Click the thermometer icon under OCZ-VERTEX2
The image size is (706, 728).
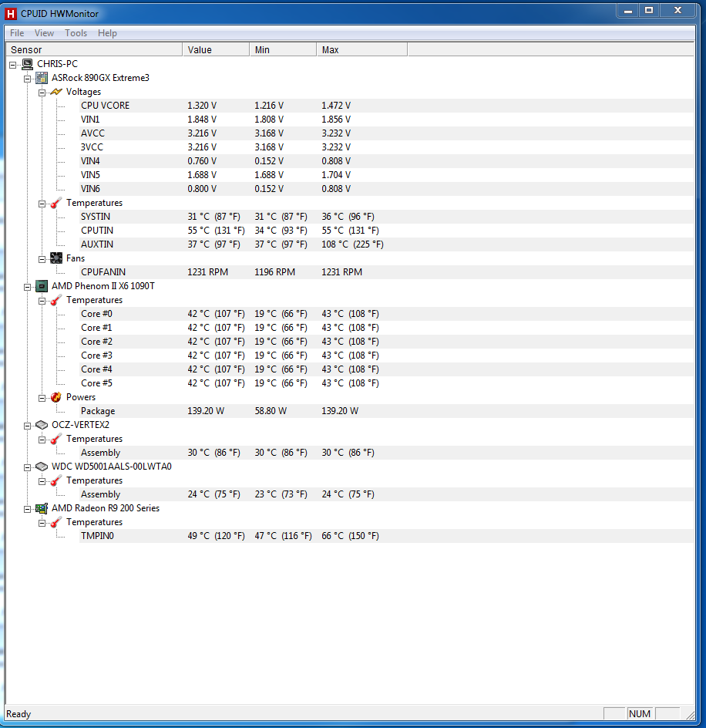(x=56, y=439)
